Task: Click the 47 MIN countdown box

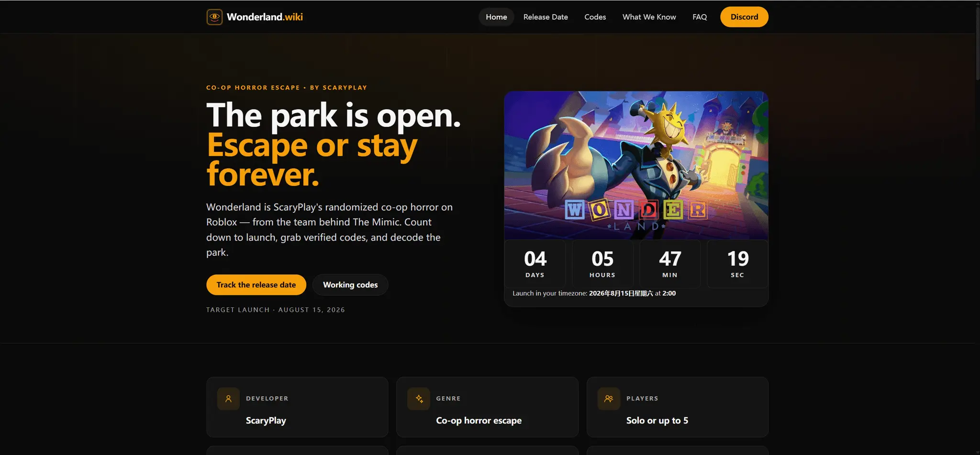Action: coord(670,264)
